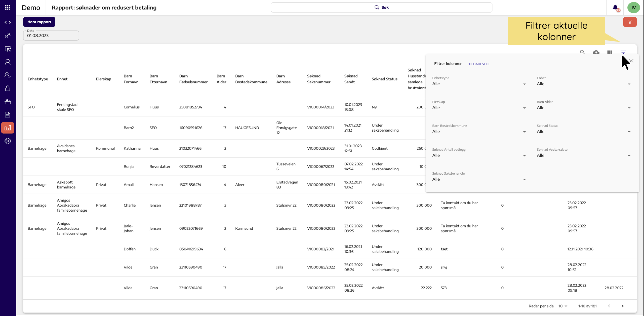This screenshot has height=316, width=644.
Task: Sort by Søknad Saksnummer column header
Action: point(319,79)
